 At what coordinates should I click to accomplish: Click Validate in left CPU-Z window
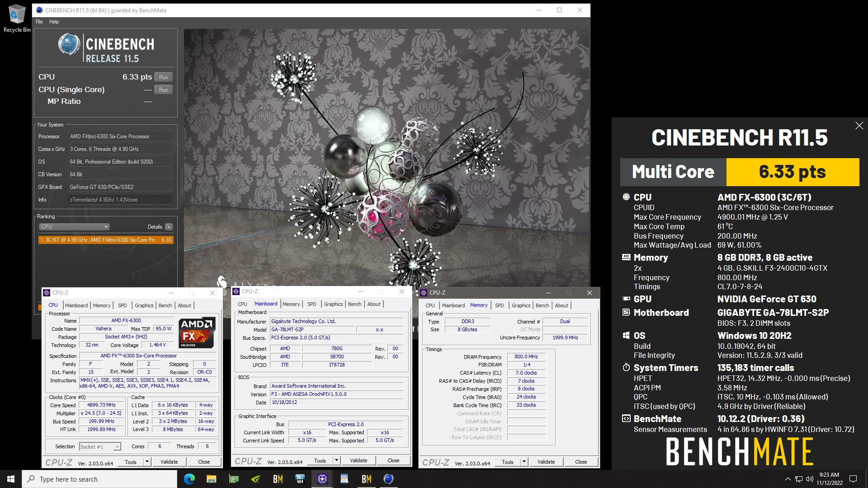coord(169,462)
